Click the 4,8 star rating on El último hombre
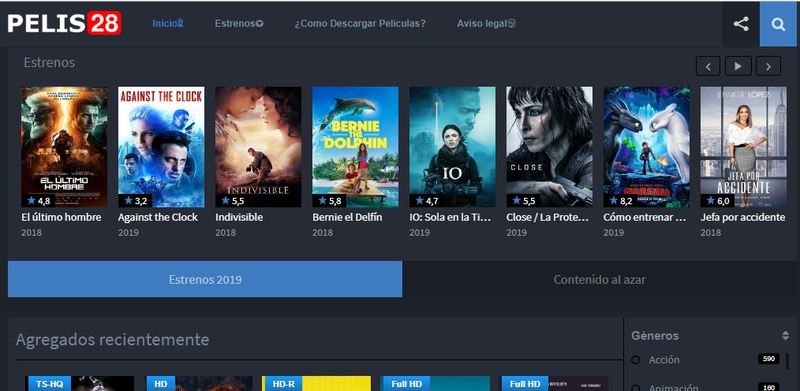 coord(38,201)
